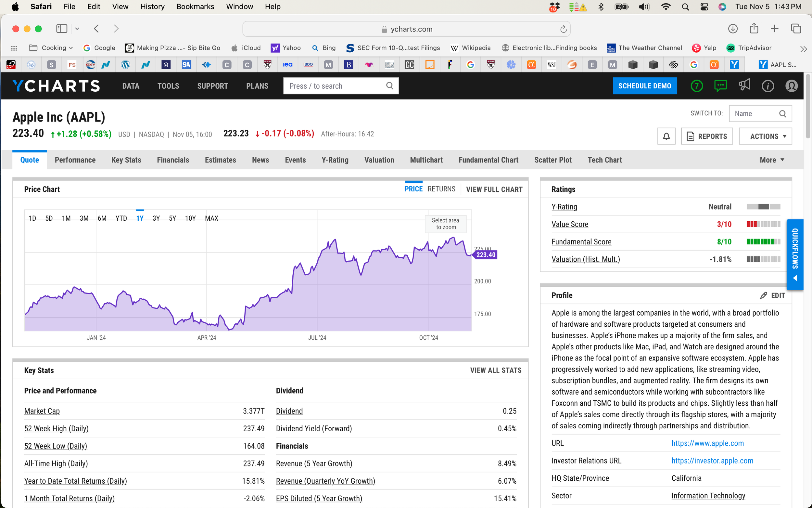Click the megaphone announcements icon
The width and height of the screenshot is (812, 508).
click(744, 85)
